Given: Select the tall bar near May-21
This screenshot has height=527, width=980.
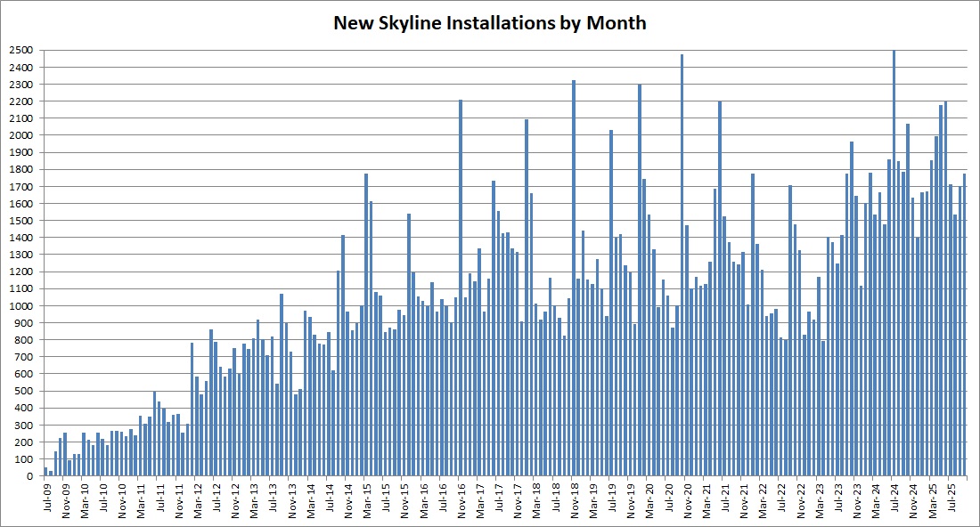Looking at the screenshot, I should click(x=720, y=267).
